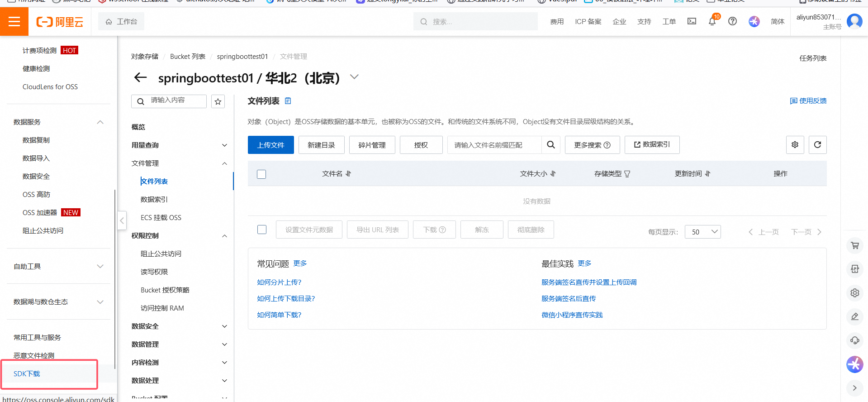Screen dimensions: 868x402
Task: Open the user avatar menu
Action: coord(854,21)
